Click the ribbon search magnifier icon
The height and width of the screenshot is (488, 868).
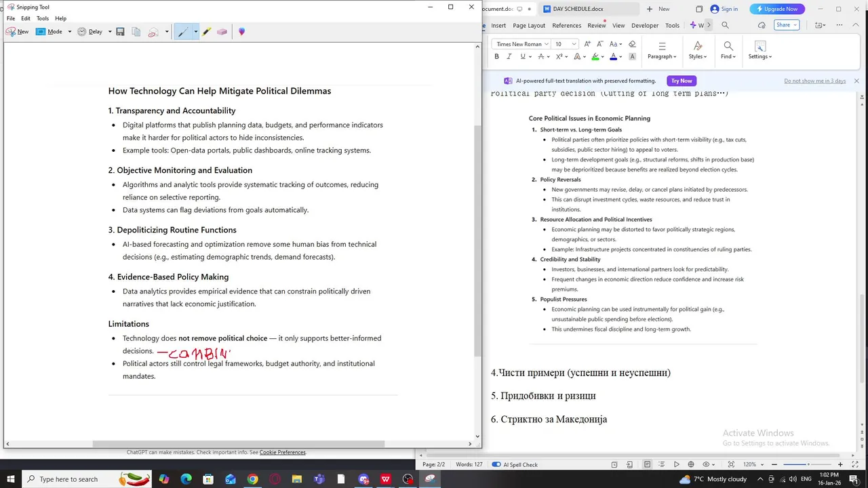[725, 25]
